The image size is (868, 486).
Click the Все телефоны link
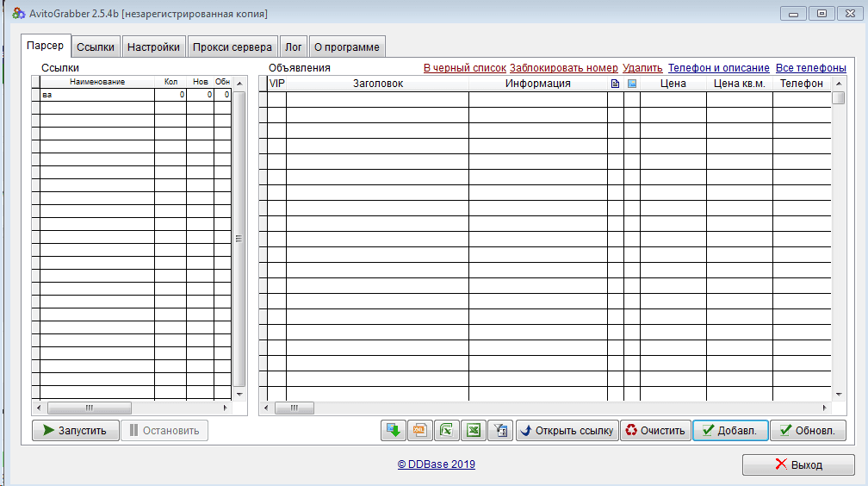pos(810,67)
